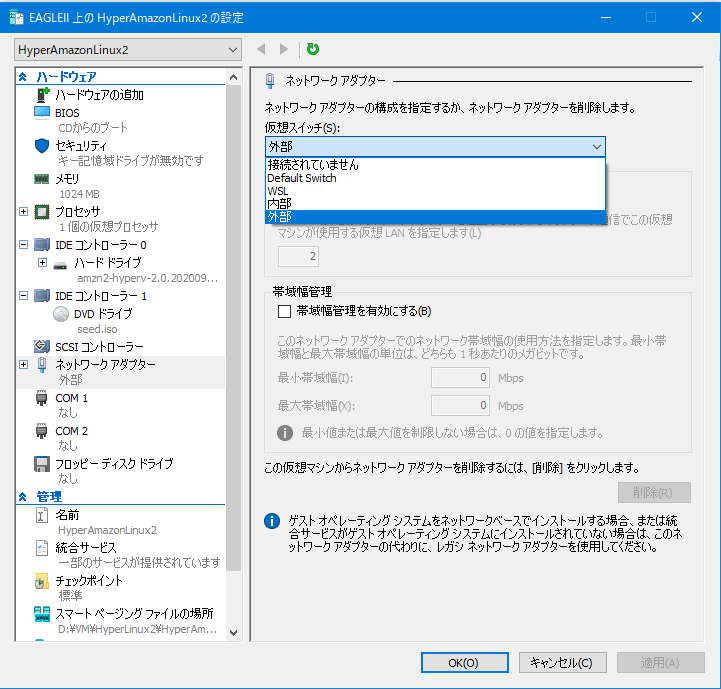Viewport: 721px width, 689px height.
Task: Select the SCSI controller icon
Action: [42, 346]
